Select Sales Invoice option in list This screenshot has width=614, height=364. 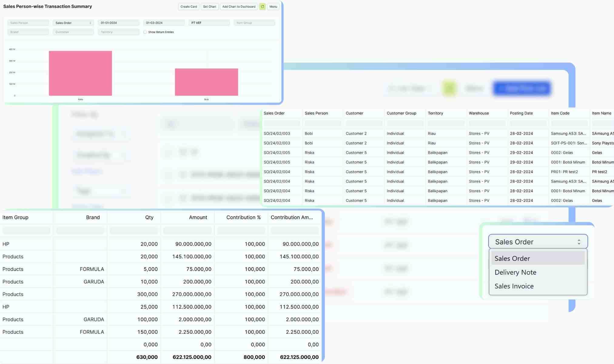click(514, 286)
